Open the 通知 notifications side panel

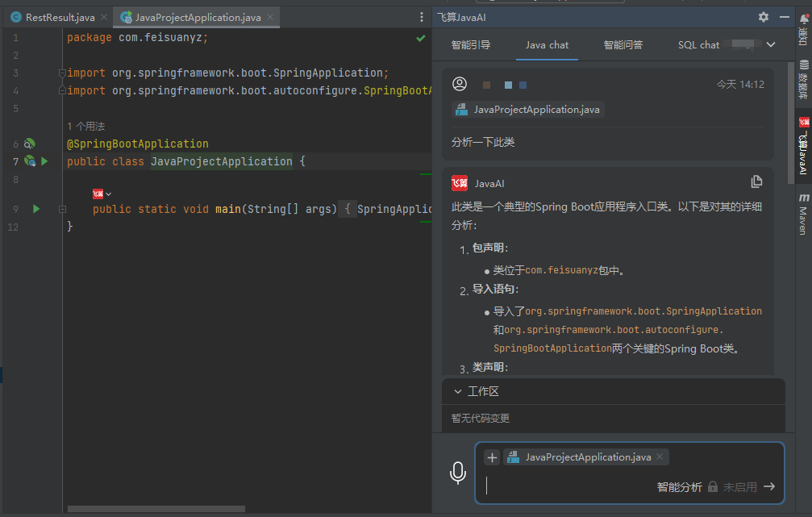tap(804, 29)
